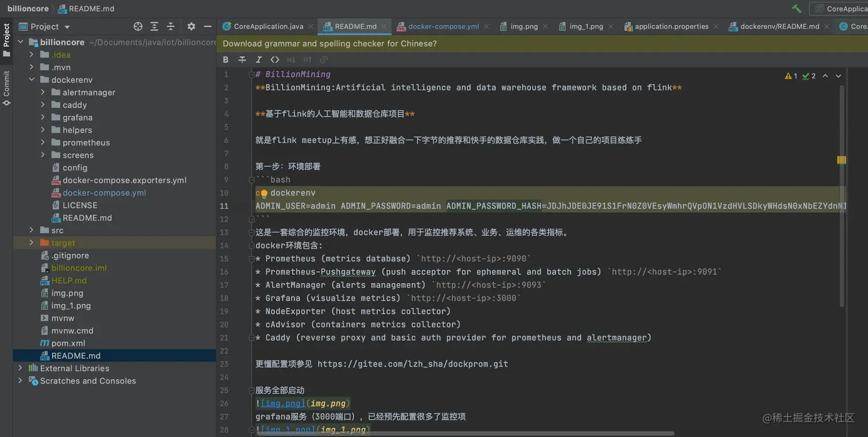868x437 pixels.
Task: Close the CoreApplication.java tab
Action: [311, 26]
